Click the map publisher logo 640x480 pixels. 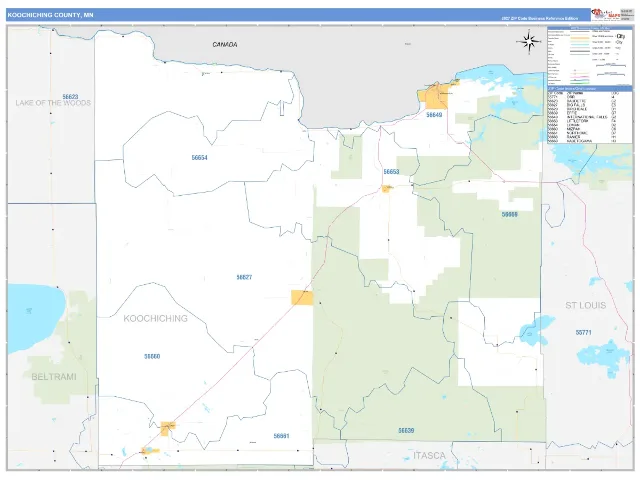click(x=604, y=14)
